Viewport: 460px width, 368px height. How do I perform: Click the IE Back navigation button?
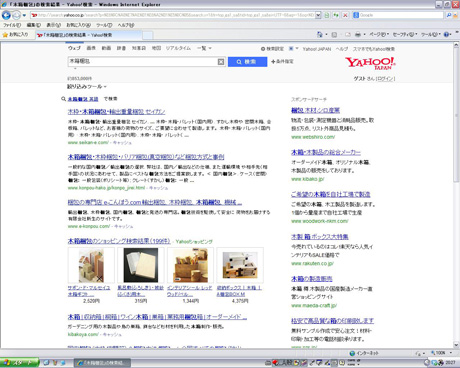[6, 15]
